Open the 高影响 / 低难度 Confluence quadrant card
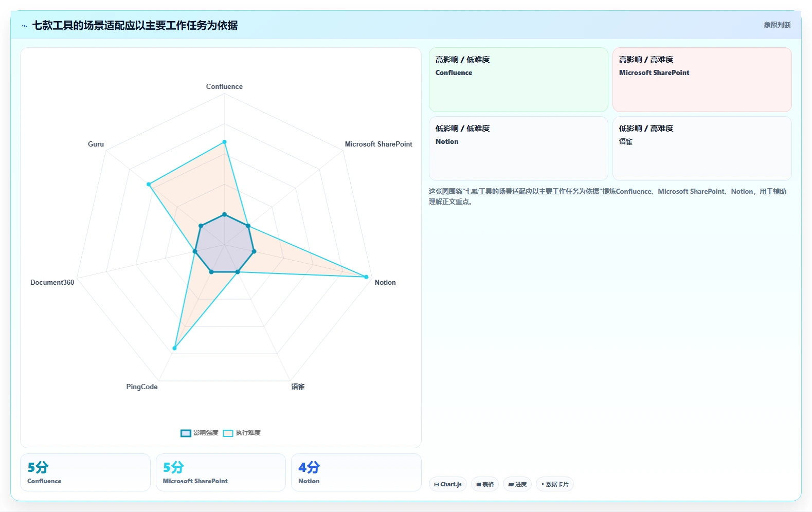 518,80
